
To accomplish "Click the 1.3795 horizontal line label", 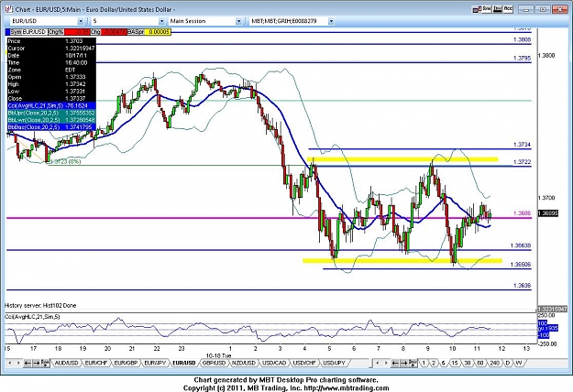I will [522, 58].
